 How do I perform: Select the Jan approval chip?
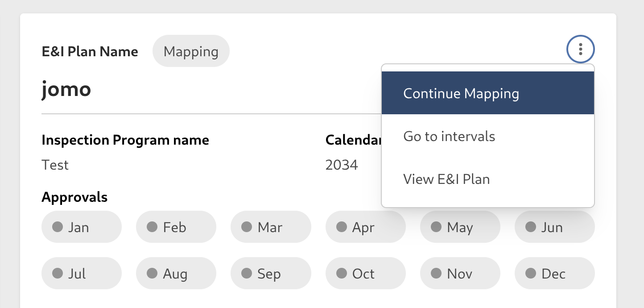(81, 227)
